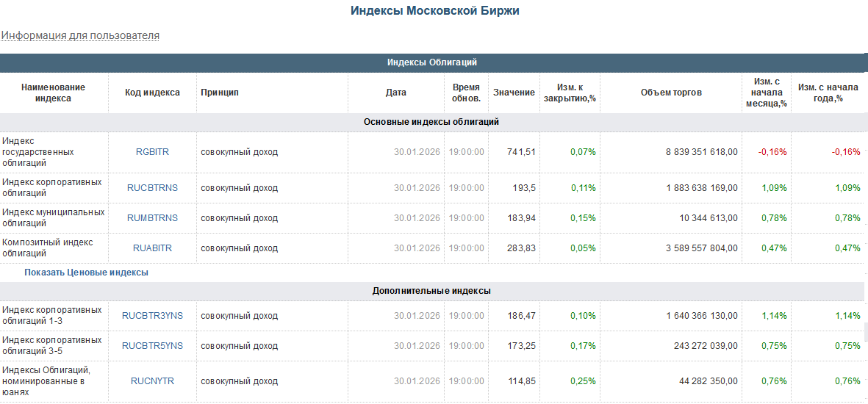Image resolution: width=868 pixels, height=404 pixels.
Task: Click trading volume 1 883 638 169,00
Action: pos(701,187)
